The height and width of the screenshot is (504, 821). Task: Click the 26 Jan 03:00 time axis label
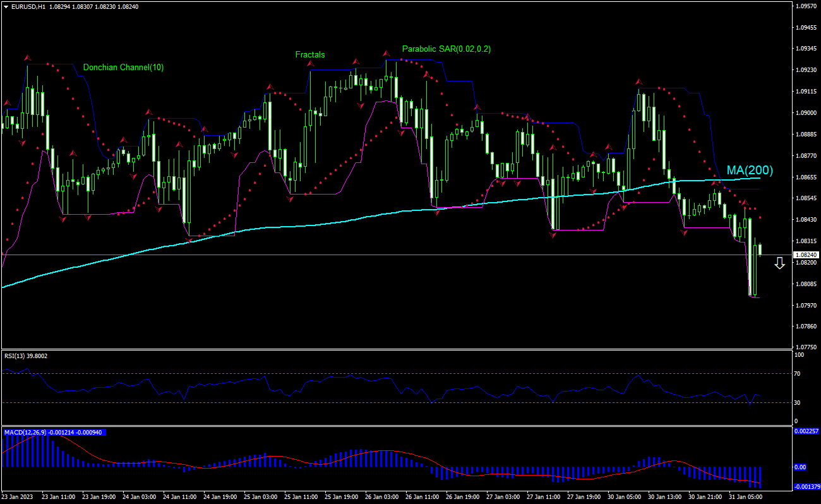click(383, 497)
